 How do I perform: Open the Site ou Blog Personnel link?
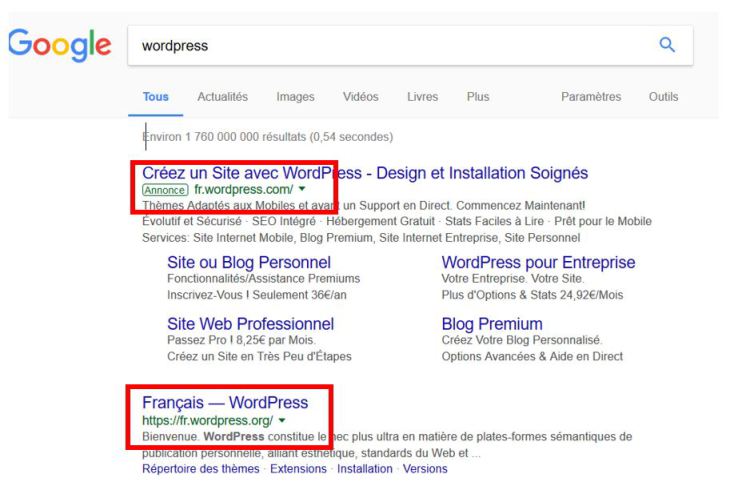[x=249, y=263]
